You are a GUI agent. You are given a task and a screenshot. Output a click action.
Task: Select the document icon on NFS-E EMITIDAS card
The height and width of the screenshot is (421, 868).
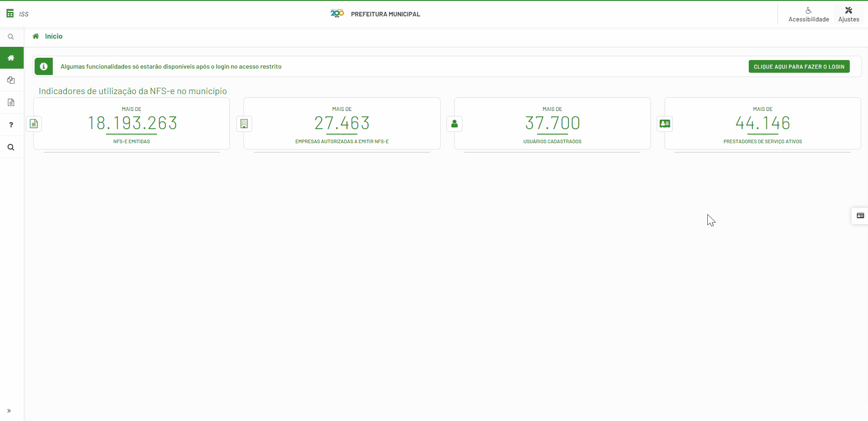[34, 124]
